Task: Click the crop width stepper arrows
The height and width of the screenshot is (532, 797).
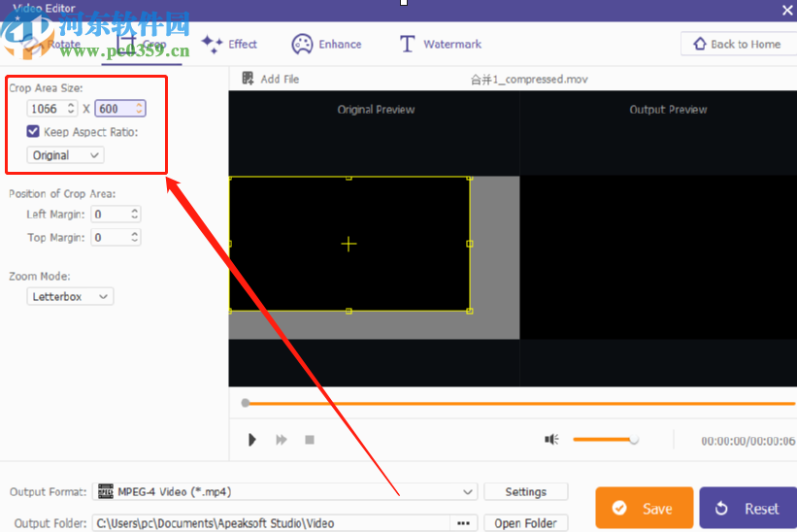Action: pyautogui.click(x=71, y=108)
